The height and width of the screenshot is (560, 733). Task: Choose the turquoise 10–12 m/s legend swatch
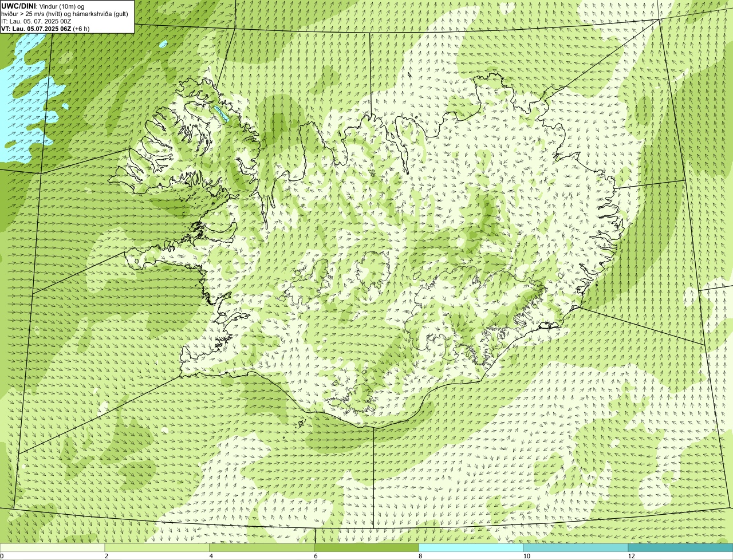point(576,547)
